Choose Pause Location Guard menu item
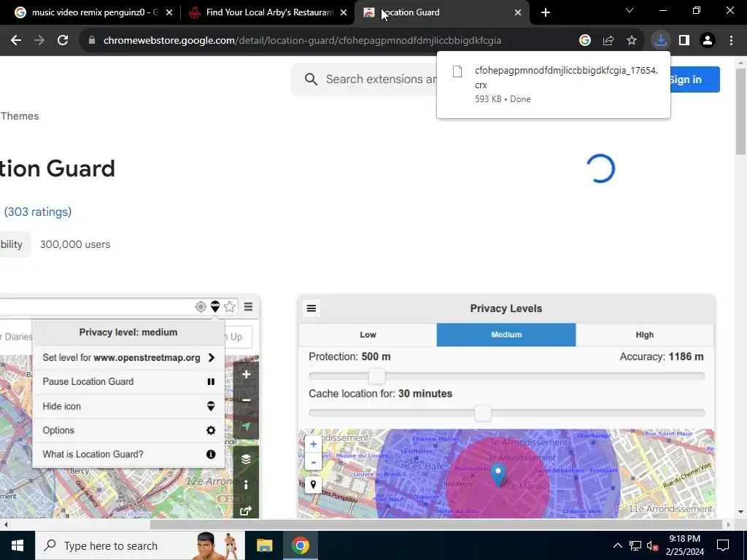 coord(128,382)
